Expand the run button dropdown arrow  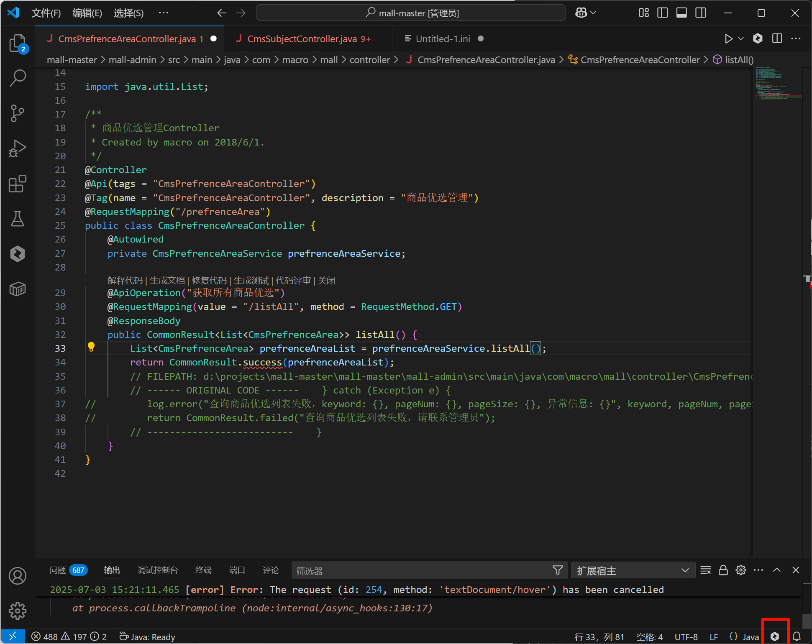(741, 38)
